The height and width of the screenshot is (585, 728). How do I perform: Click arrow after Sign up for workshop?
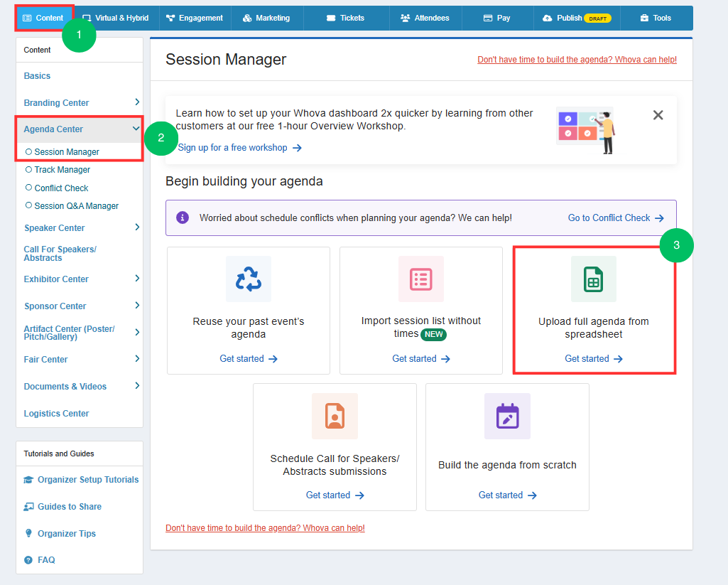pos(297,148)
